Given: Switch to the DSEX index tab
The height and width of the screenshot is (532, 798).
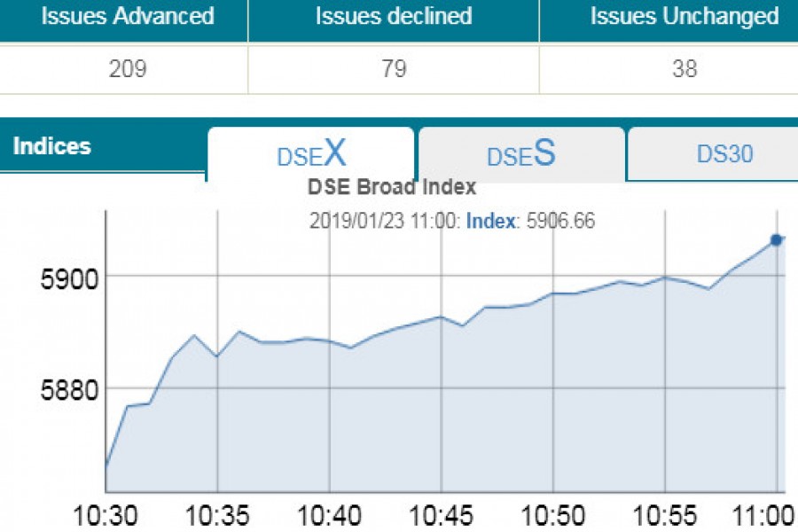Looking at the screenshot, I should point(311,153).
